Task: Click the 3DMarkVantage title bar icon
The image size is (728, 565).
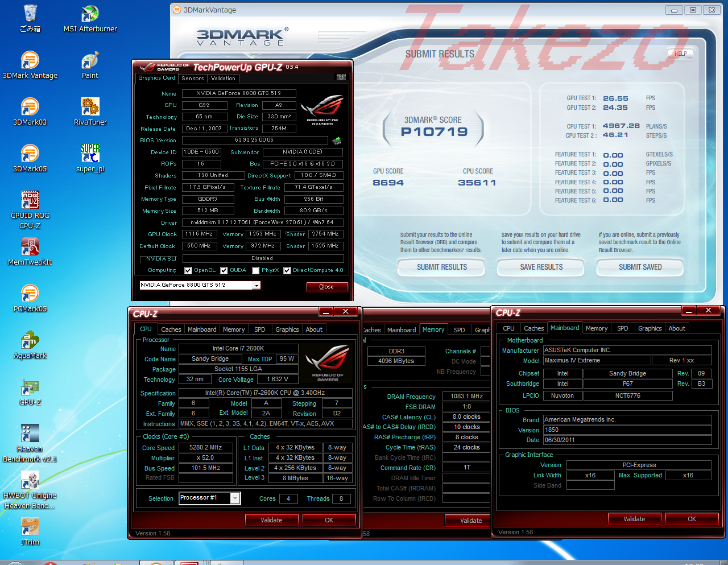Action: click(x=176, y=10)
